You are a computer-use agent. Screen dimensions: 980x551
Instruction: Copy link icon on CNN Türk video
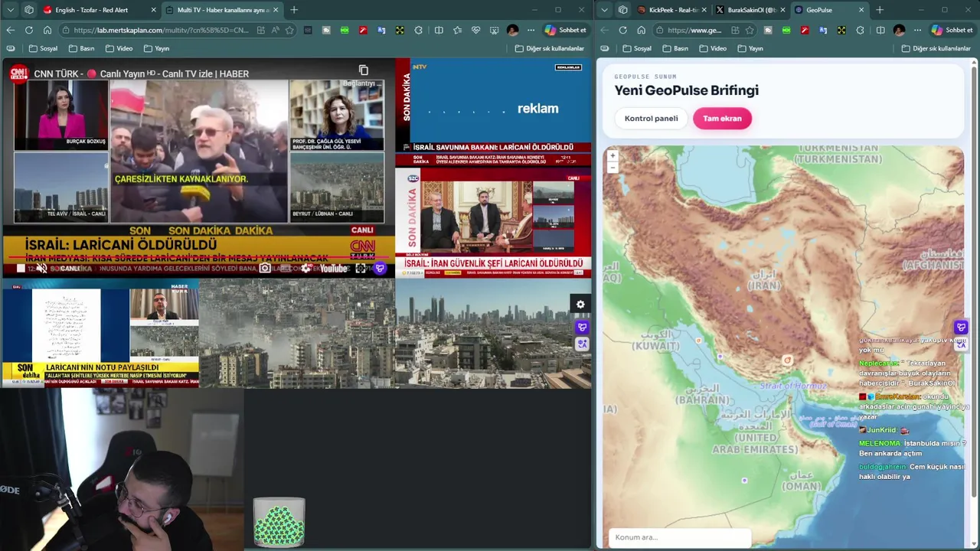point(364,70)
